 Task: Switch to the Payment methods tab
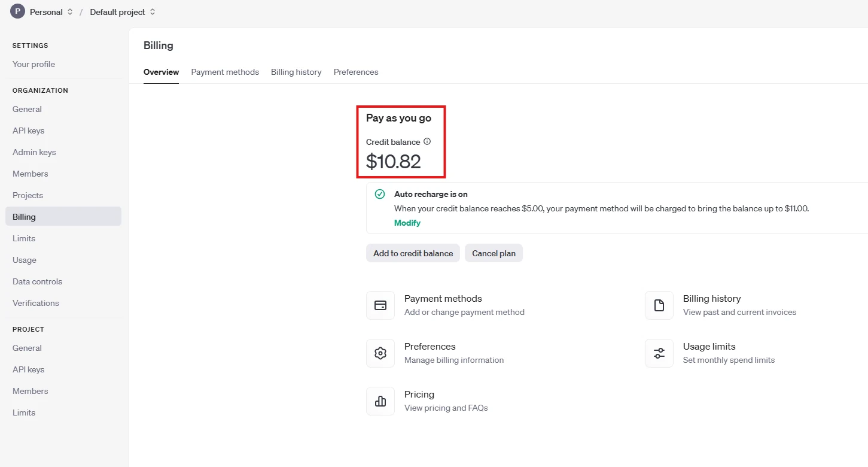225,72
